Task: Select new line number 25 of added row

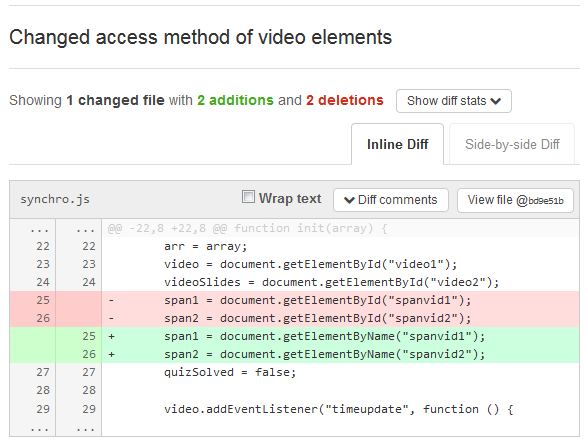Action: pyautogui.click(x=89, y=336)
